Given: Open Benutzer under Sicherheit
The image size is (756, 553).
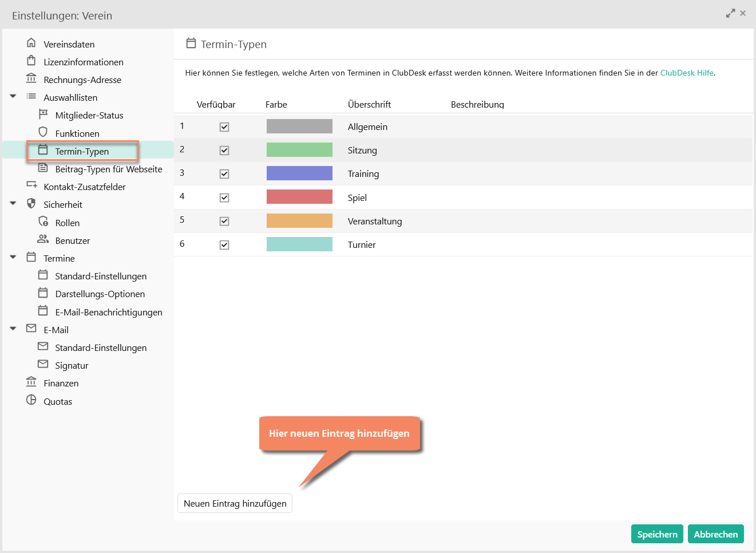Looking at the screenshot, I should (x=73, y=240).
